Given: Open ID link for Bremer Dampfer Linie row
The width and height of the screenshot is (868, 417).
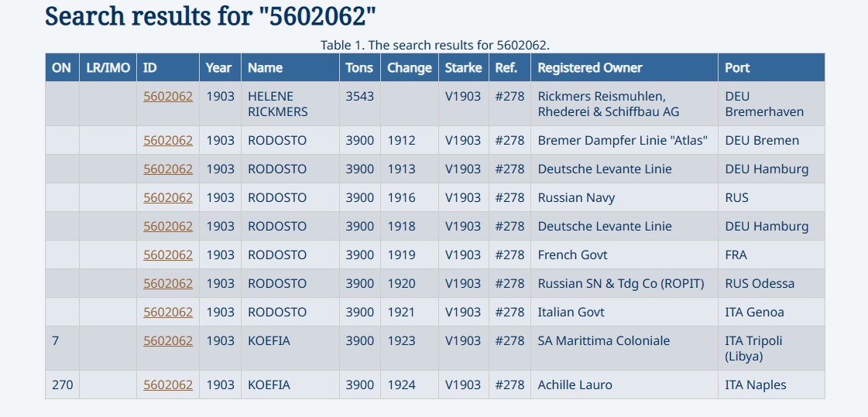Looking at the screenshot, I should (168, 141).
